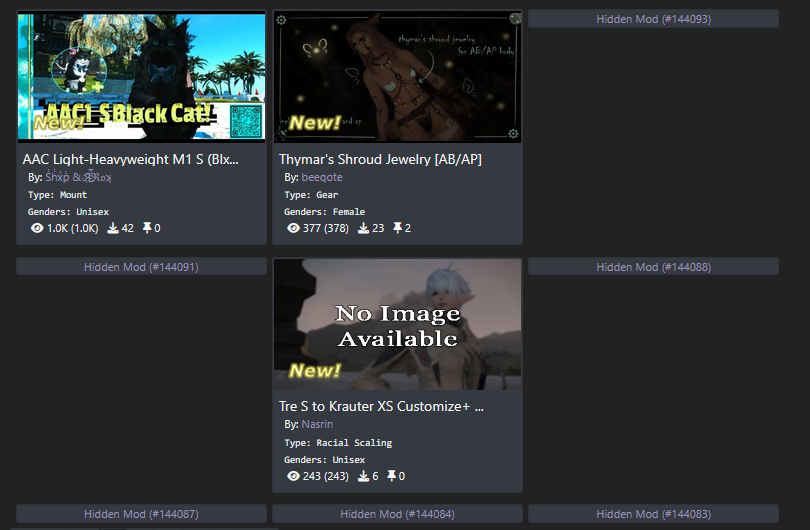Screen dimensions: 810x530
Task: Click download icon on Tre S card
Action: click(364, 476)
